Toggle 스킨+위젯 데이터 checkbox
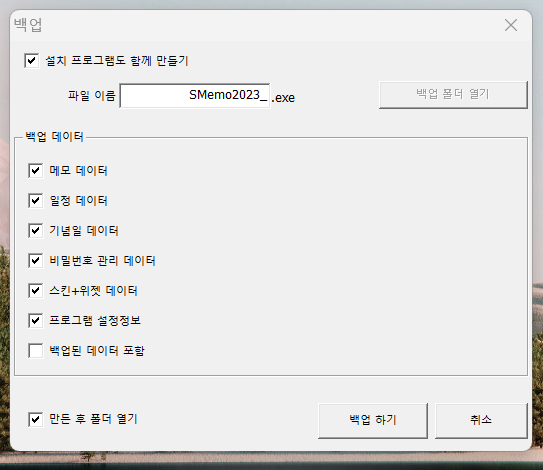This screenshot has height=470, width=543. click(x=35, y=291)
